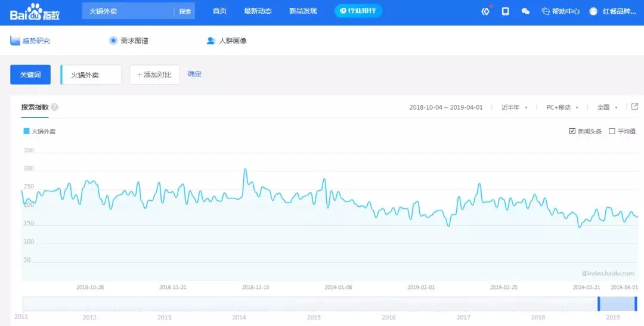The width and height of the screenshot is (644, 326).
Task: Click the help center chat bubble icon
Action: tap(546, 11)
